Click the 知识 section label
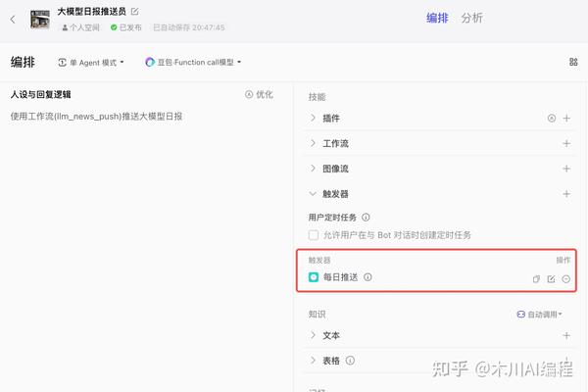This screenshot has height=392, width=588. click(x=317, y=315)
